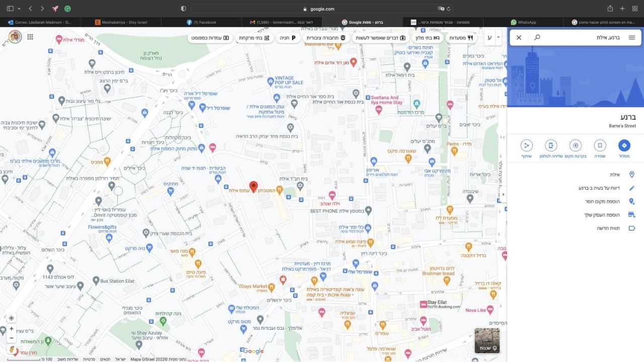Click the new label tag icon
644x362 pixels.
click(631, 228)
